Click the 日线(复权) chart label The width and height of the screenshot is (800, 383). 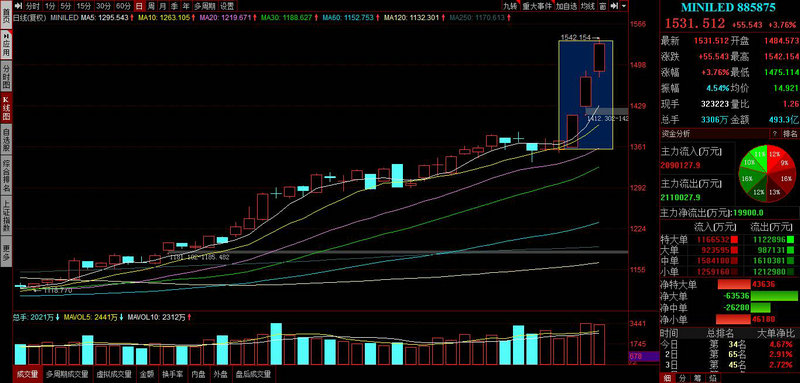30,17
